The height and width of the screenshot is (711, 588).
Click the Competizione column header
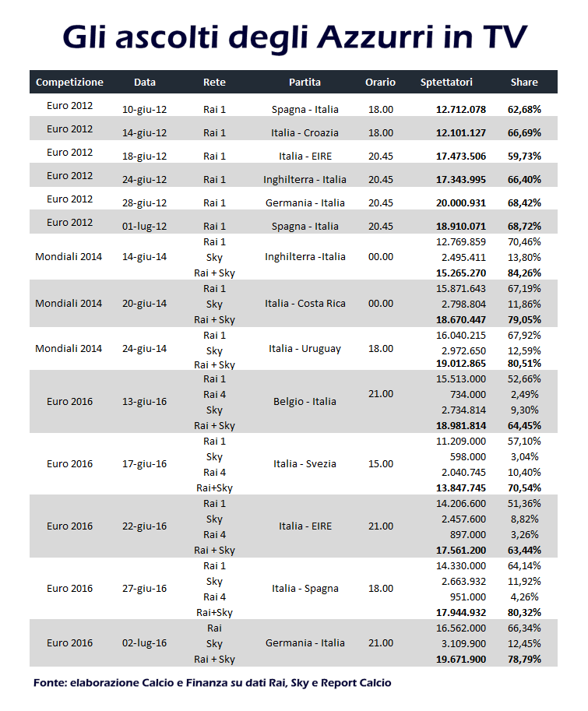coord(69,82)
